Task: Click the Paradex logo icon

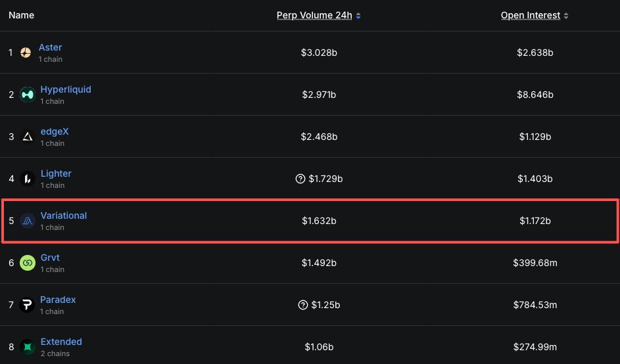Action: [27, 305]
